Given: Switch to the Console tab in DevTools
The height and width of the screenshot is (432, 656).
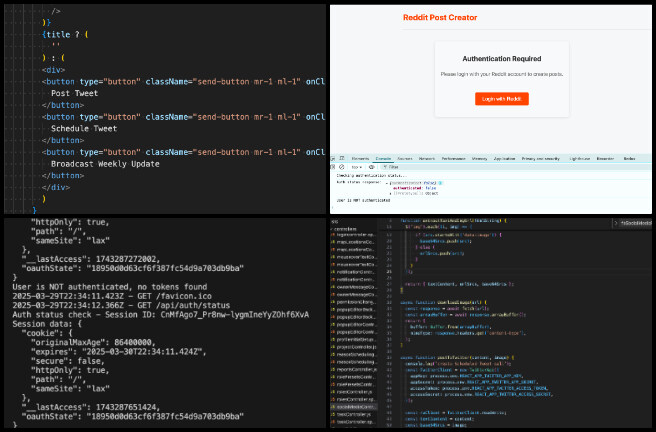Looking at the screenshot, I should click(383, 159).
